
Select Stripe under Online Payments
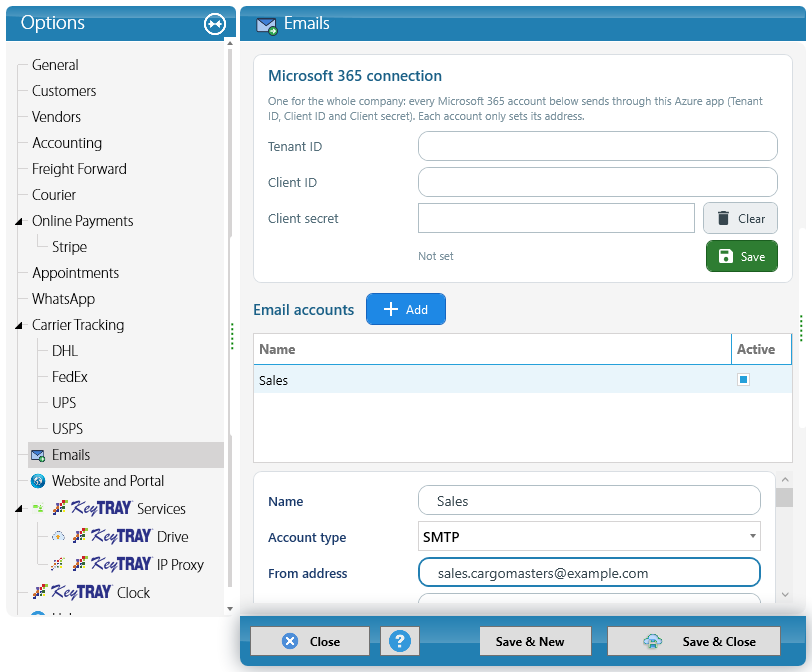click(x=69, y=247)
